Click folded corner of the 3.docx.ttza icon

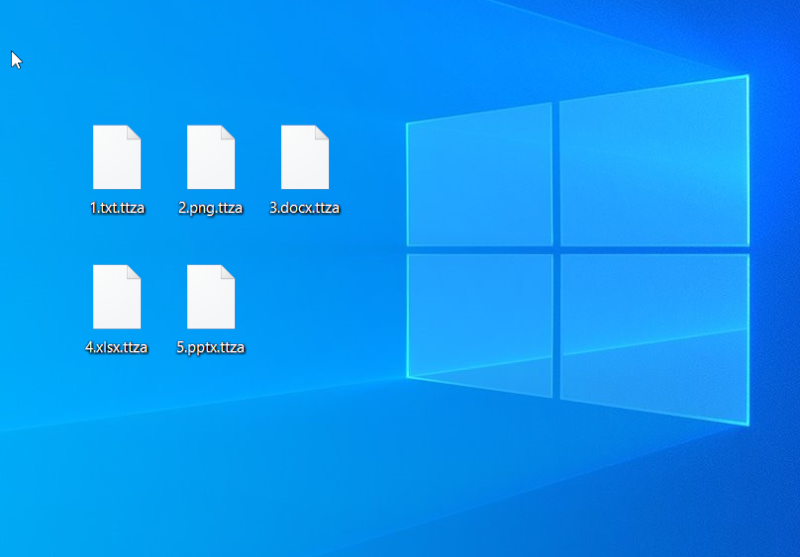pyautogui.click(x=321, y=133)
